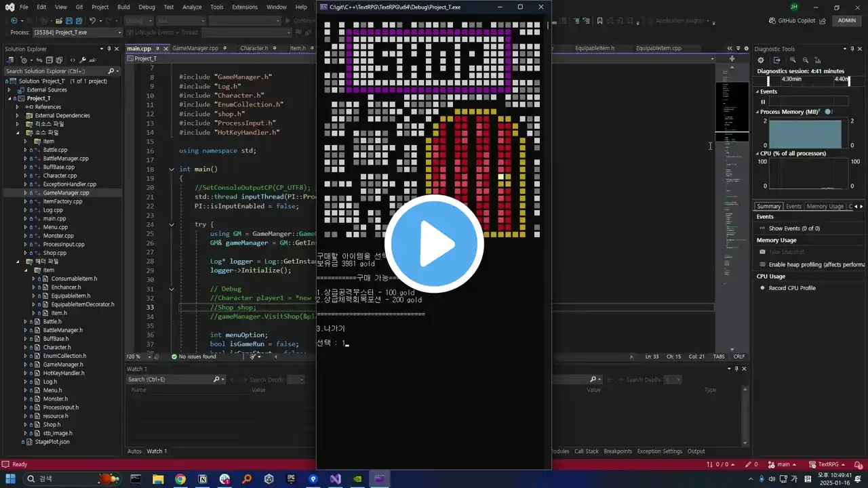Switch to the Autos tab

(x=134, y=451)
